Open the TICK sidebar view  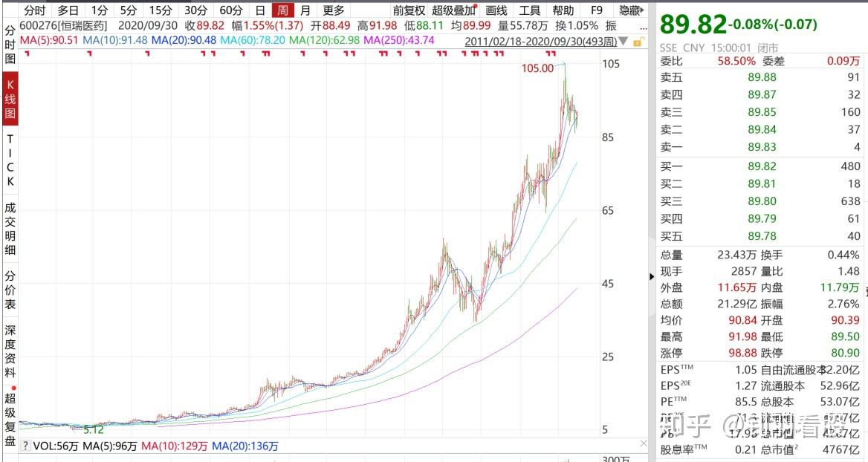point(10,160)
